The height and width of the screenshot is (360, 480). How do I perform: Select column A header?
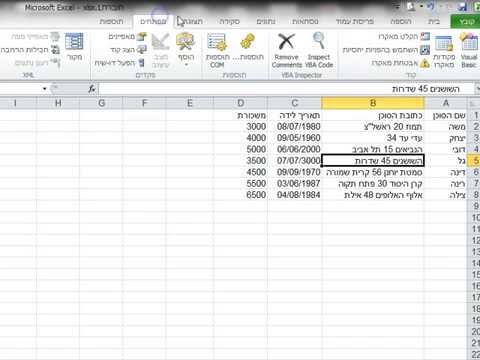pyautogui.click(x=446, y=103)
